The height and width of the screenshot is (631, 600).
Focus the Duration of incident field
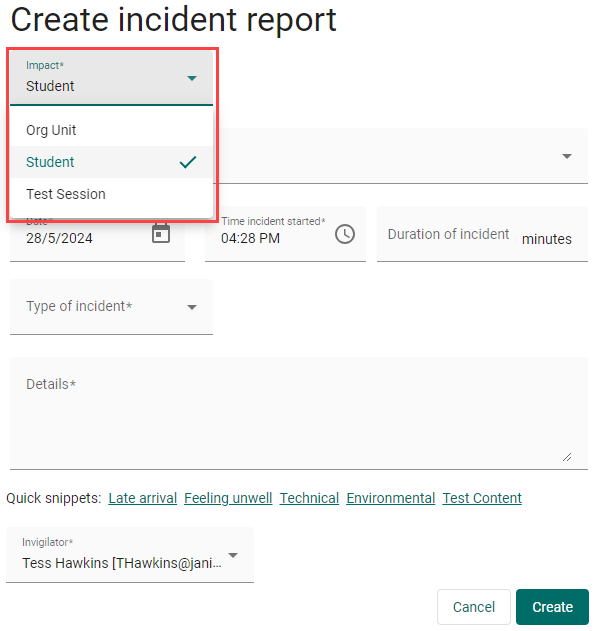[x=449, y=235]
